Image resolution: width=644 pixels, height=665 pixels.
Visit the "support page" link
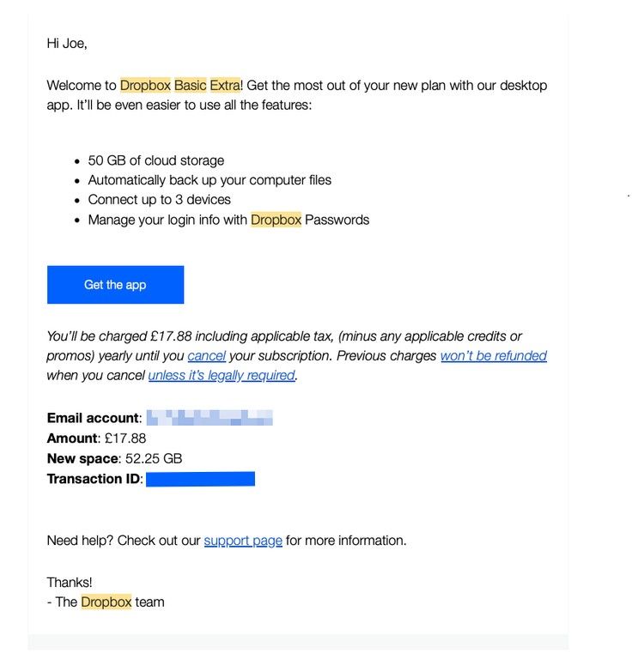coord(243,541)
